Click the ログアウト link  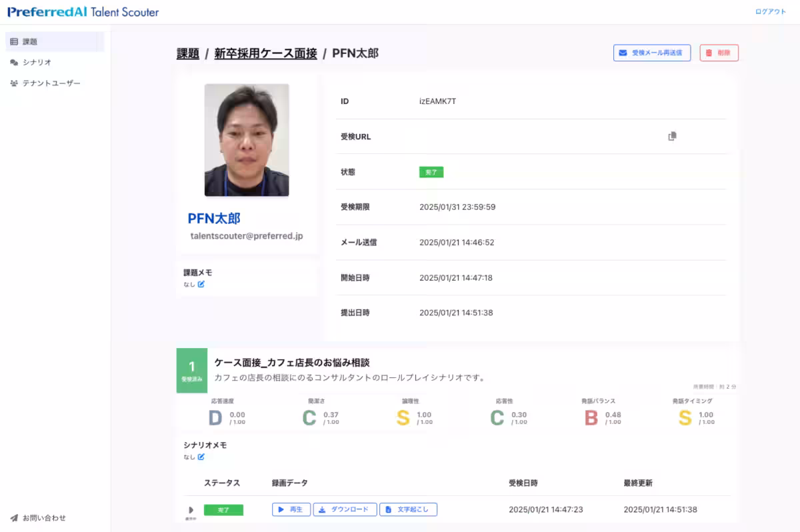tap(769, 11)
